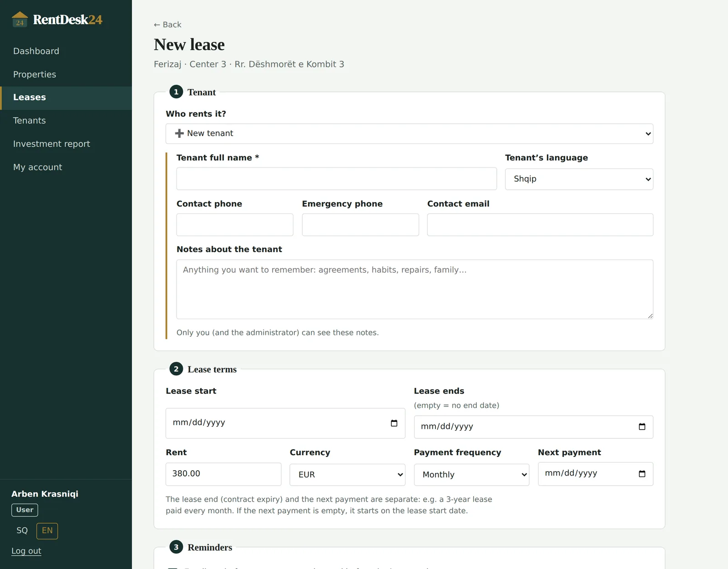Click the Contact email input
The height and width of the screenshot is (569, 728).
click(540, 225)
